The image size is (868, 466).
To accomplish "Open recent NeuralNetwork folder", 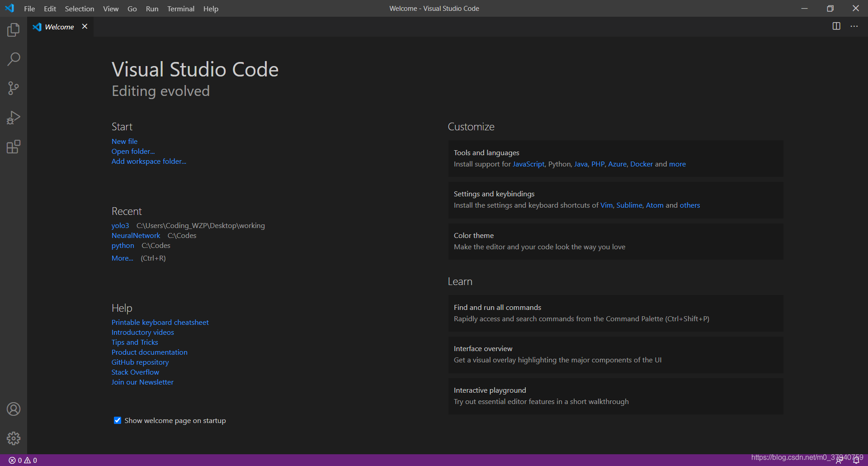I will click(x=136, y=235).
